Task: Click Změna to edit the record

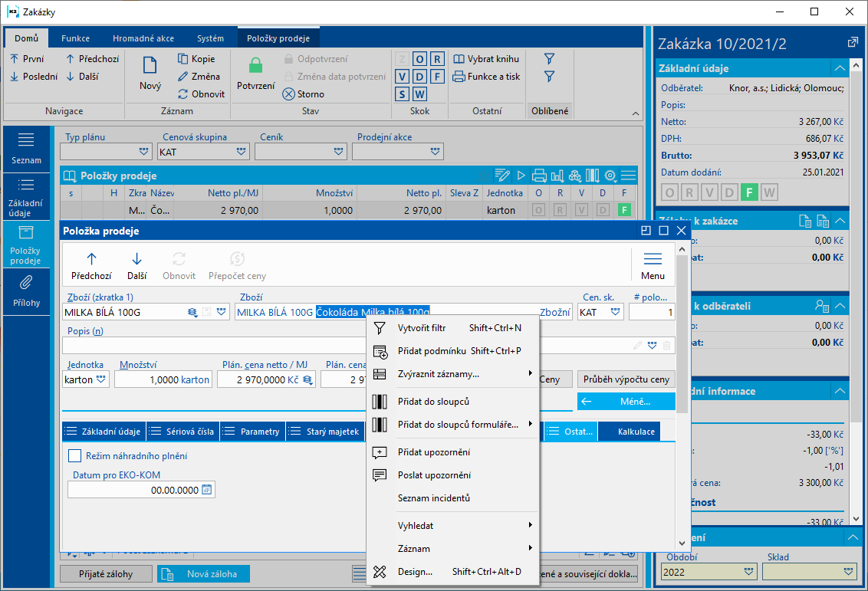Action: (x=199, y=77)
